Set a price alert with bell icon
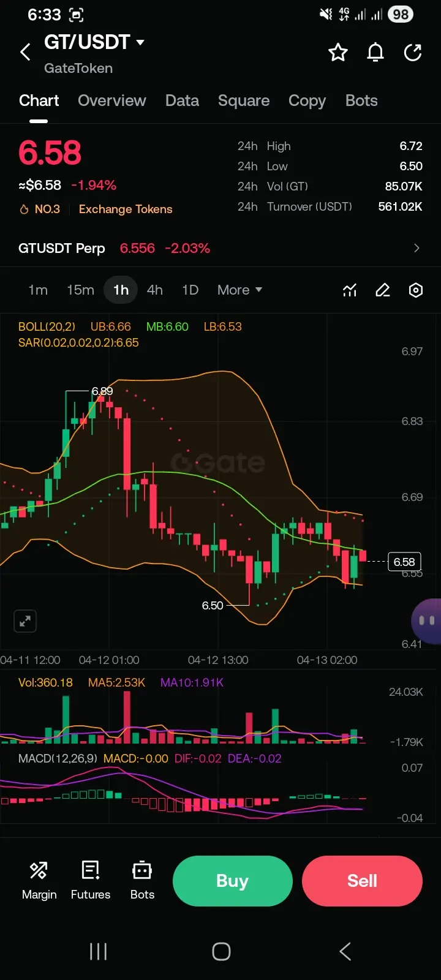The width and height of the screenshot is (441, 980). tap(375, 53)
